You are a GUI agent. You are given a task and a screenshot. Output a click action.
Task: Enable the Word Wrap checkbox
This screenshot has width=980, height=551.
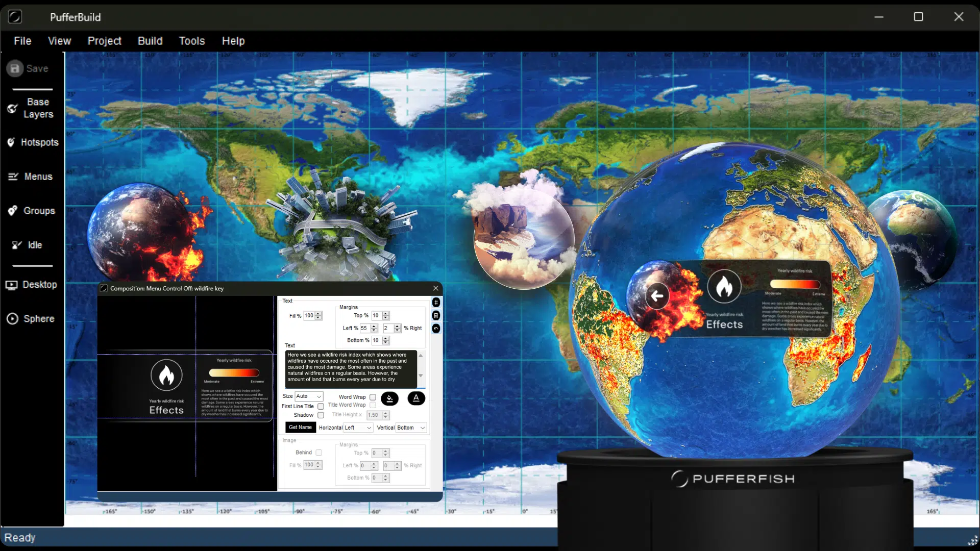pos(373,397)
